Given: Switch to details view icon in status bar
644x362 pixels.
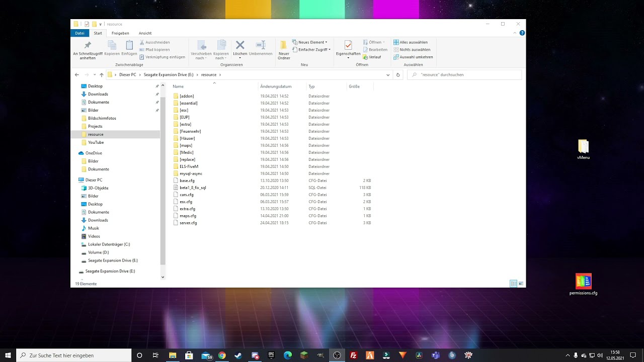Looking at the screenshot, I should pos(513,284).
